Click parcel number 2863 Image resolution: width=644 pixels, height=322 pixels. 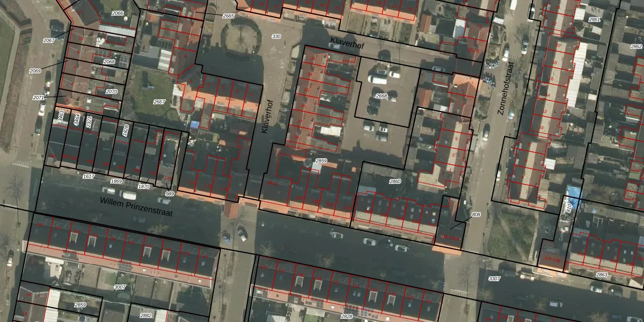tap(602, 274)
